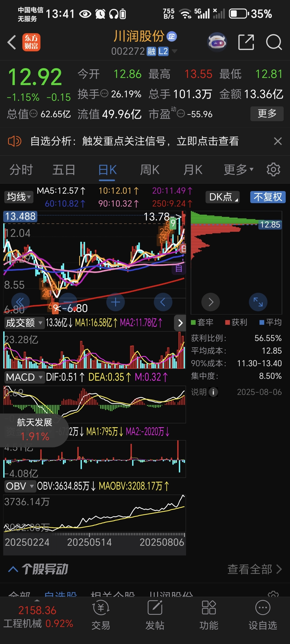Tap the share/export icon
Screen dimensions: 290x644
click(x=246, y=42)
